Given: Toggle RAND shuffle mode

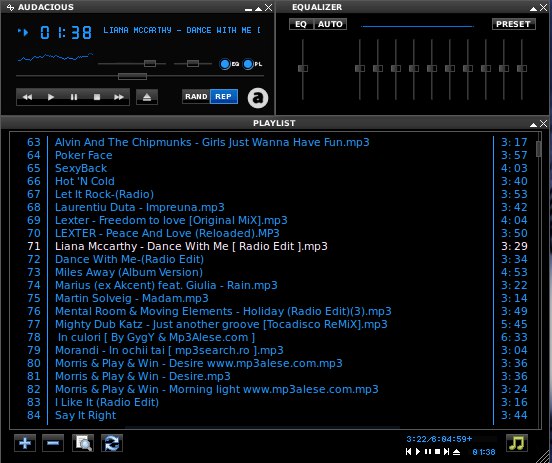Looking at the screenshot, I should 196,96.
